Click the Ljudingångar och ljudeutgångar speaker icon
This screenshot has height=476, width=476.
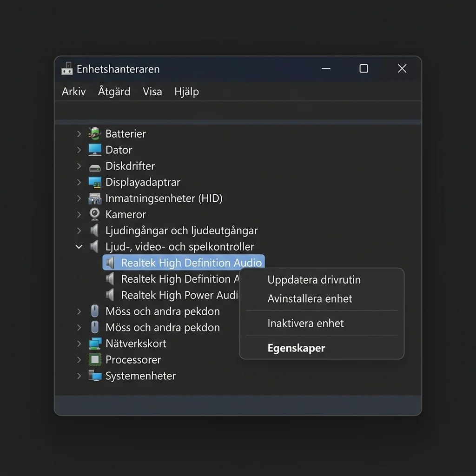point(95,231)
